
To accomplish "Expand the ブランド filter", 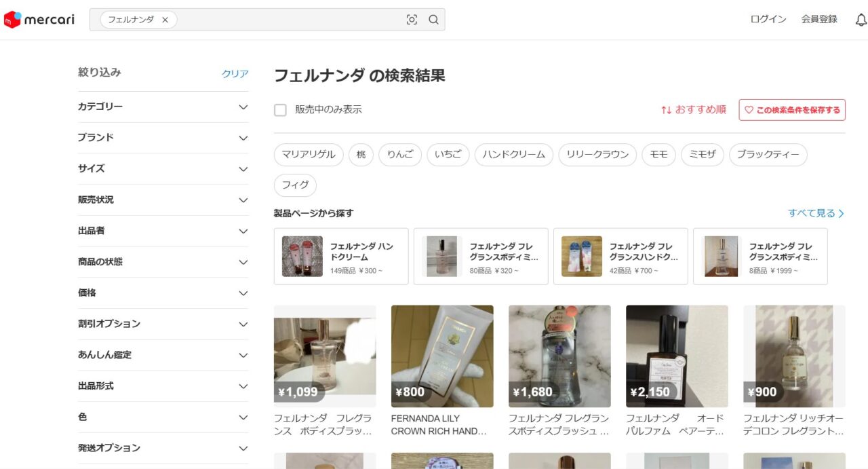I will [x=163, y=138].
